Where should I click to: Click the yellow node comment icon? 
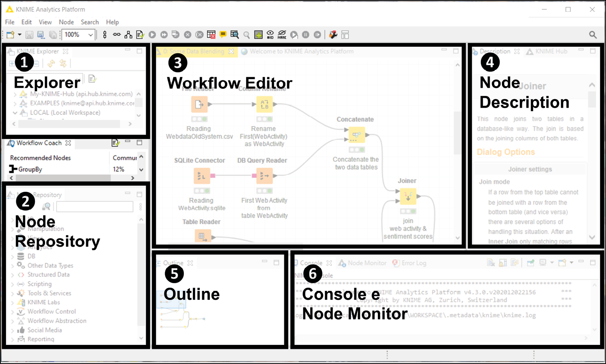(x=223, y=35)
